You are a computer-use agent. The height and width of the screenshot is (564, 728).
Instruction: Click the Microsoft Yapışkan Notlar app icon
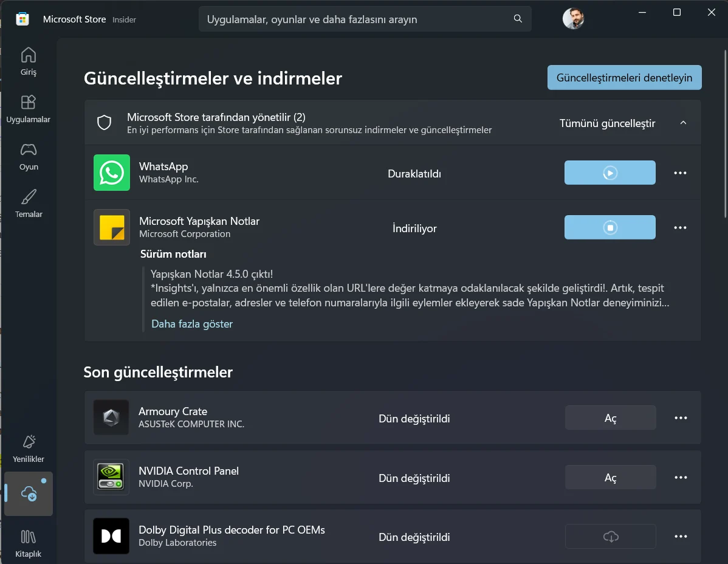(112, 227)
